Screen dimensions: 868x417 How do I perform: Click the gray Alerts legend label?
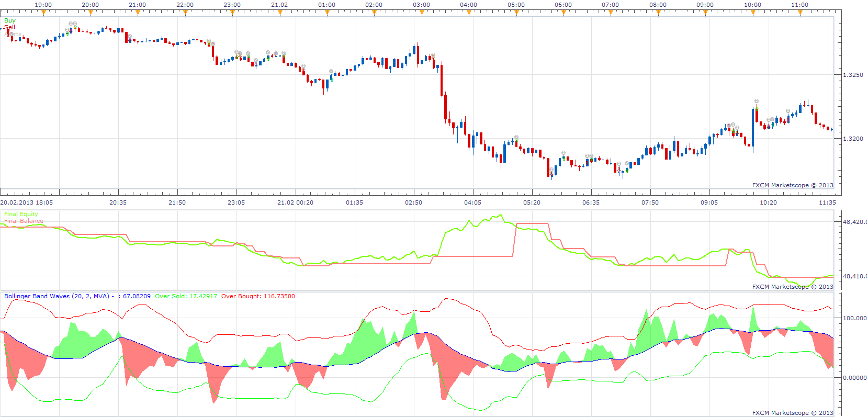point(13,34)
